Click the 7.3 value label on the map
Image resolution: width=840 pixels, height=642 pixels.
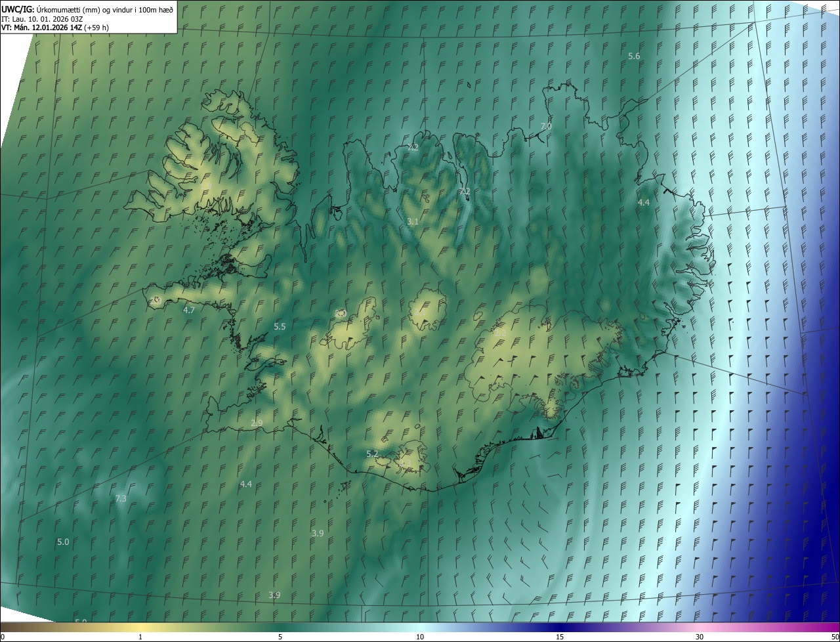coord(121,499)
